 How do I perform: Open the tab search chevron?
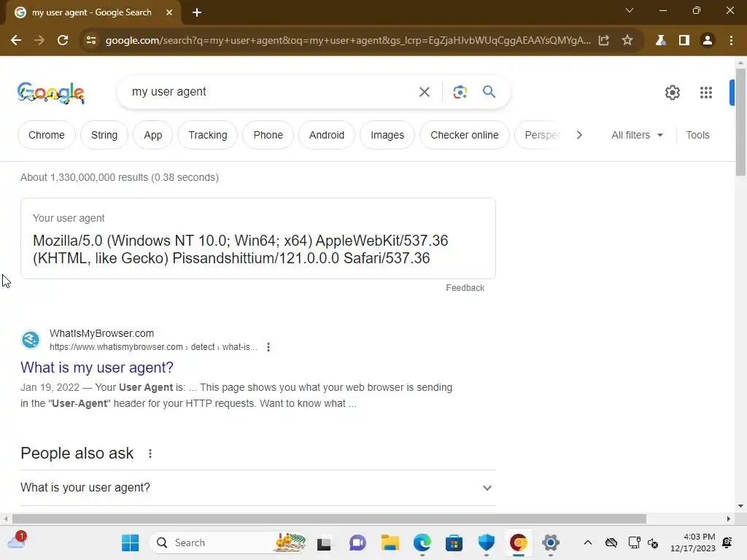(630, 10)
